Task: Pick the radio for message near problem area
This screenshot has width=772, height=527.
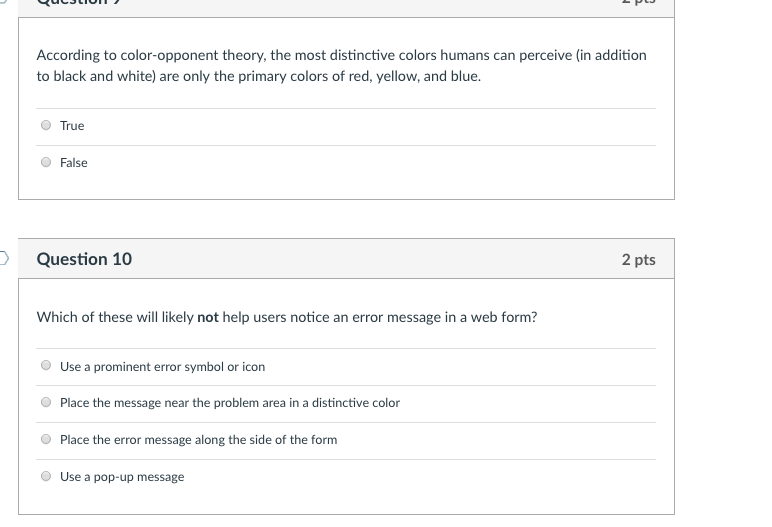Action: pos(46,402)
